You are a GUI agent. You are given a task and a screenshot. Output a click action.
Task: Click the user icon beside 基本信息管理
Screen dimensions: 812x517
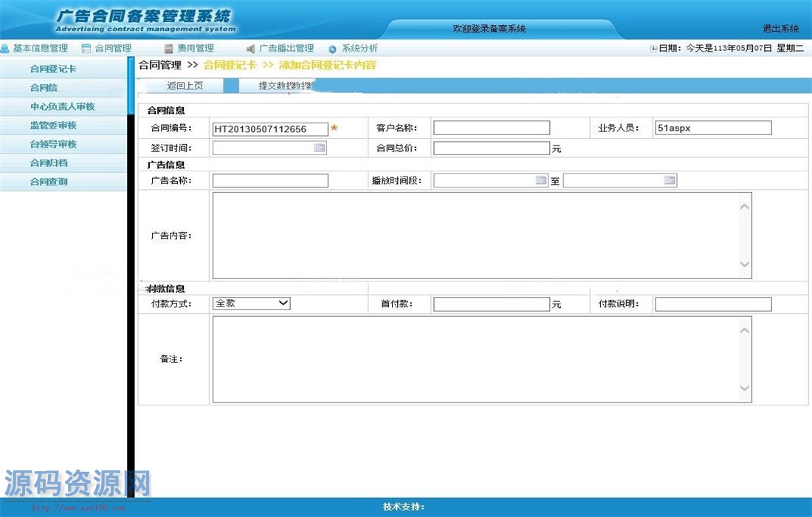[5, 49]
